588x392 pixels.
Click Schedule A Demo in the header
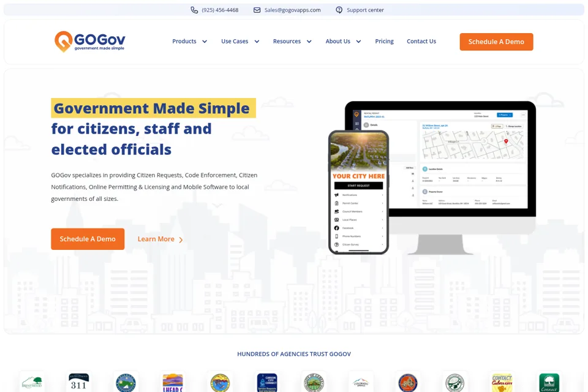[496, 42]
